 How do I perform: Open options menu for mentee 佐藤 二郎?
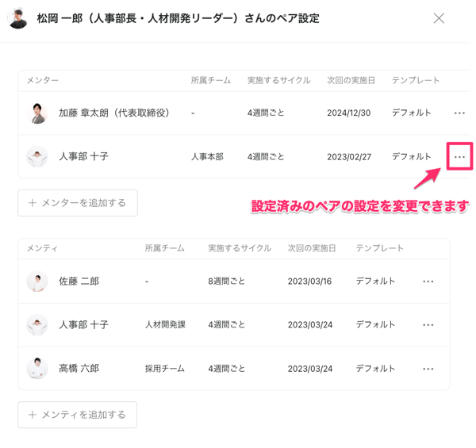[x=428, y=281]
